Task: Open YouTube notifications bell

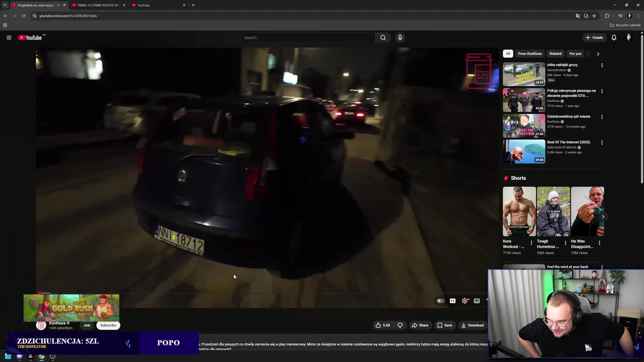Action: pos(614,38)
